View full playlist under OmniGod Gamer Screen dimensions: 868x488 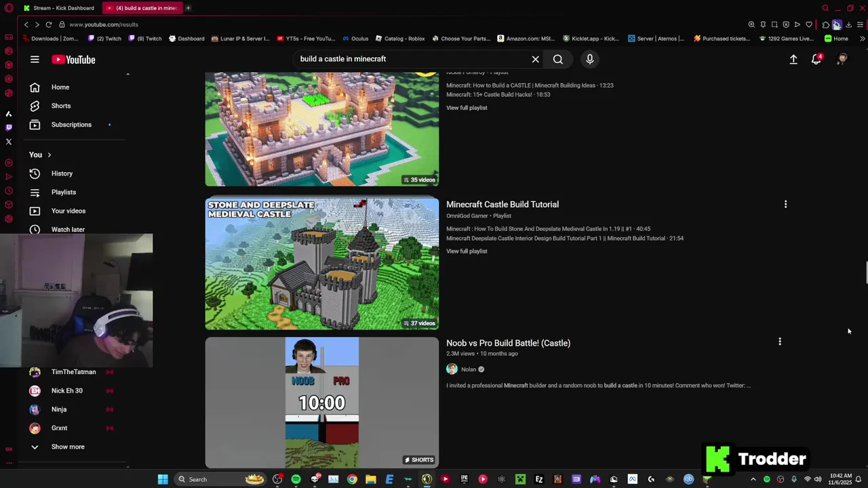click(467, 251)
